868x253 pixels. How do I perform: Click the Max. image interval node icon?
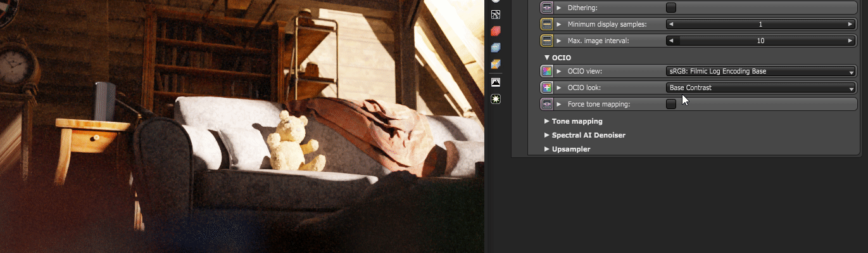click(x=547, y=41)
